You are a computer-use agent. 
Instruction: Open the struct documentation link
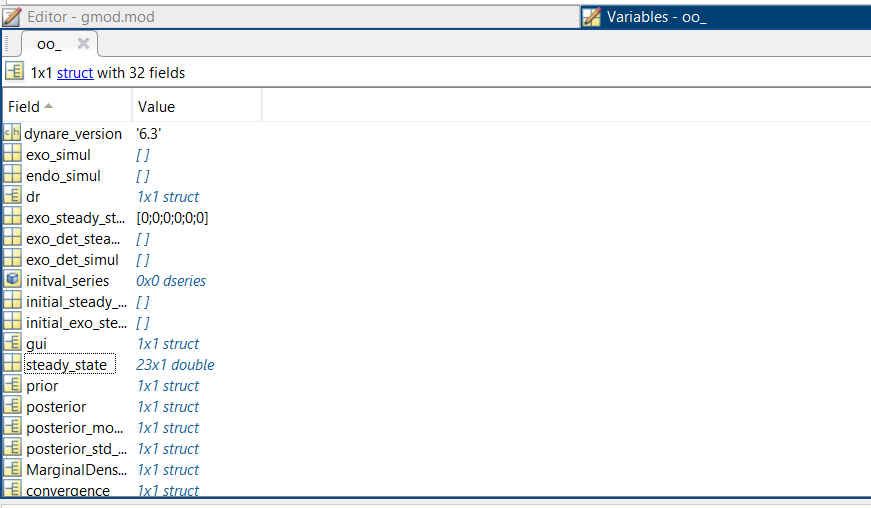(x=75, y=73)
